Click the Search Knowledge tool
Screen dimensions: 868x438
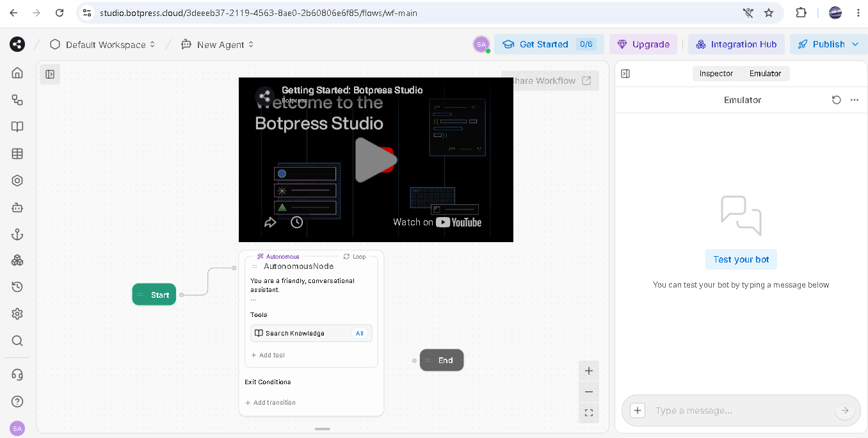click(x=311, y=333)
